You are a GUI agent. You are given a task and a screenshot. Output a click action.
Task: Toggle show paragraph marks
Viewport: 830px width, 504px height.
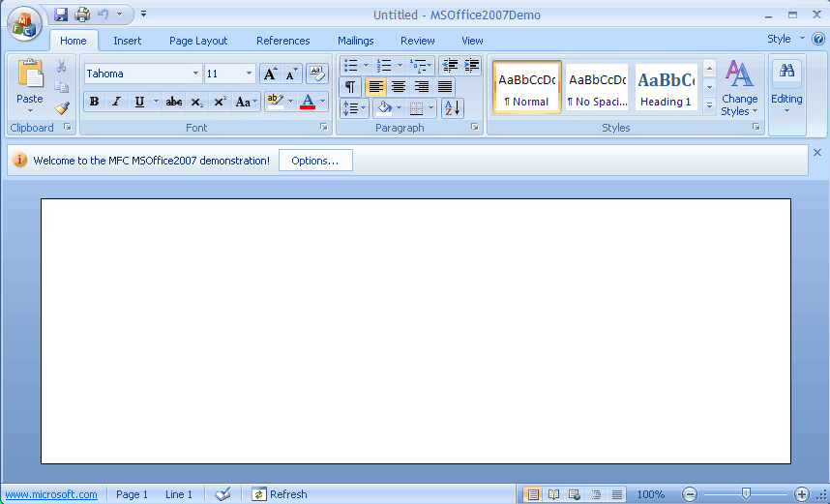350,87
